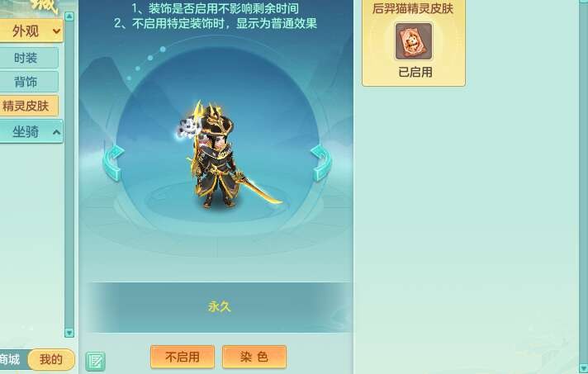The width and height of the screenshot is (588, 374).
Task: Click the green notepad edit icon
Action: [x=95, y=362]
